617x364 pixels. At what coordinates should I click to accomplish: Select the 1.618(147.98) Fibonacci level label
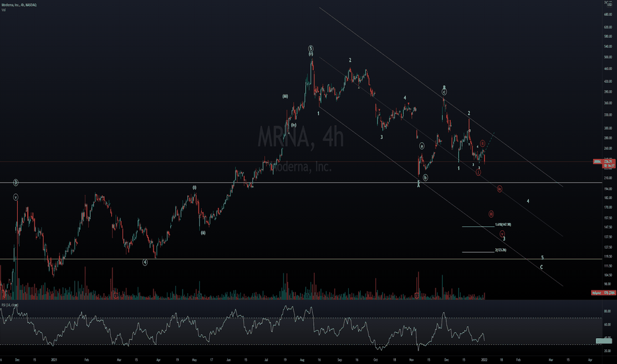(x=503, y=225)
